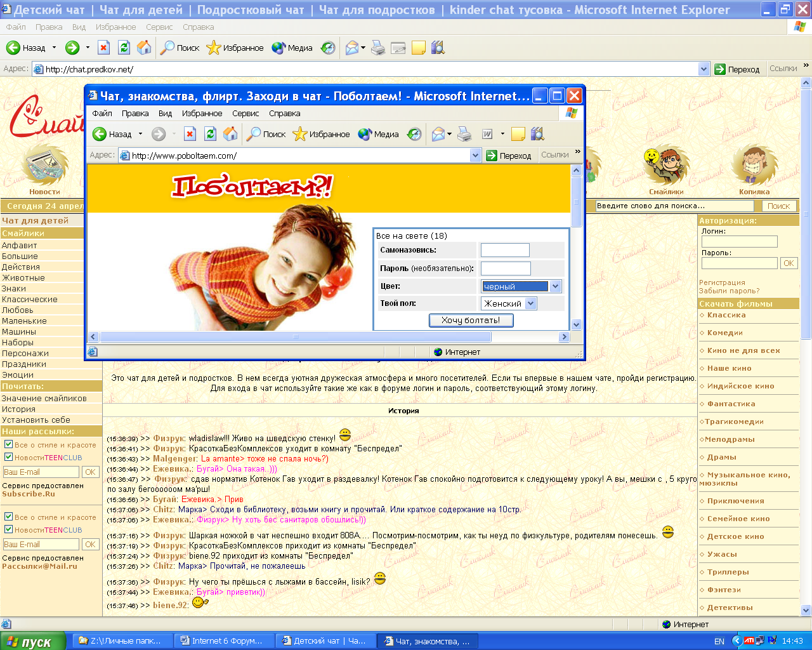
Task: Open Back history arrow in Поболтаем toolbar
Action: (x=141, y=134)
